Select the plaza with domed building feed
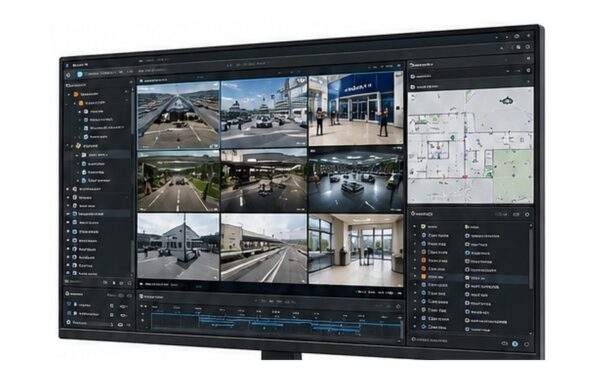 [x=264, y=113]
